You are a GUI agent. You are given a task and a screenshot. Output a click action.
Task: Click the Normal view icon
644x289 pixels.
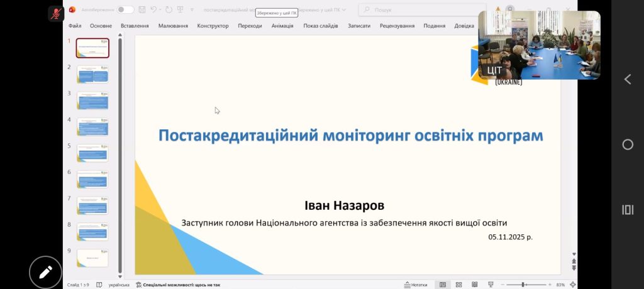pos(443,285)
